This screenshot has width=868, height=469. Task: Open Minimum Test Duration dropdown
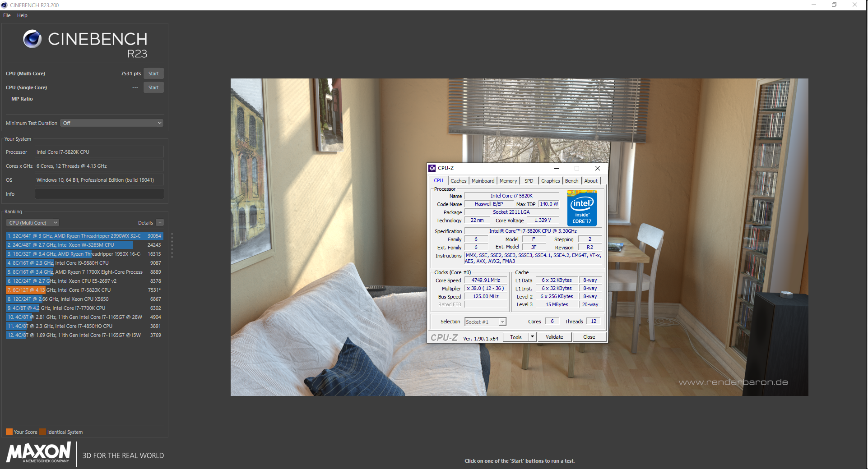[x=112, y=123]
